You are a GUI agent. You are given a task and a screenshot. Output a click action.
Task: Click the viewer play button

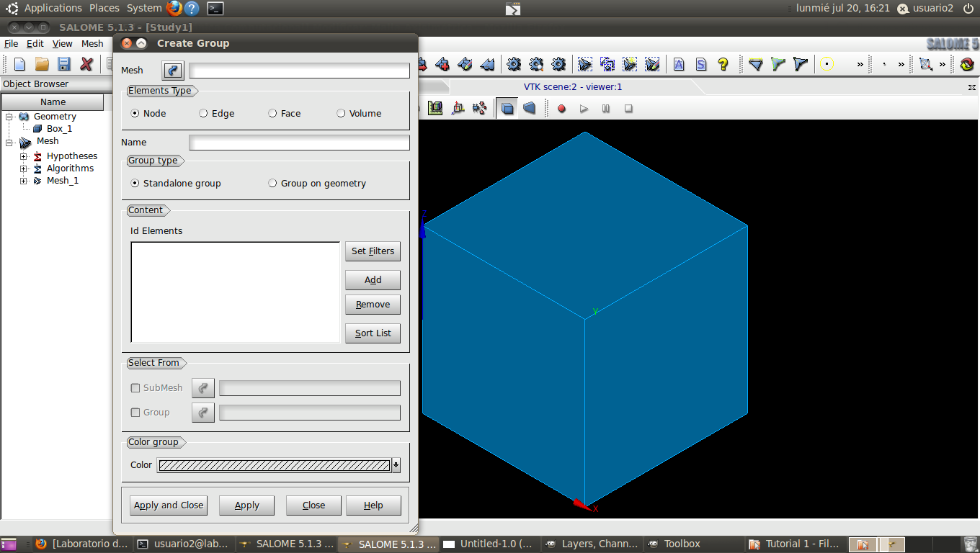[x=584, y=109]
